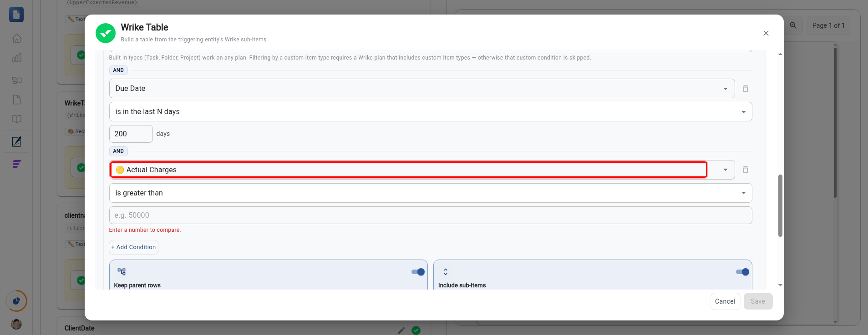Screen dimensions: 868x335
Task: Select the edit note sidebar icon
Action: [17, 141]
